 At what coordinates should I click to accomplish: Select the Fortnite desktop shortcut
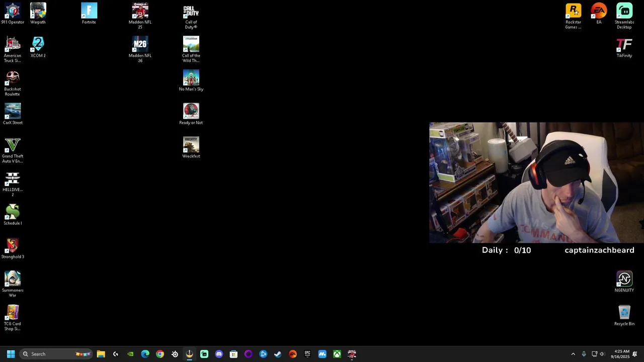(x=89, y=14)
